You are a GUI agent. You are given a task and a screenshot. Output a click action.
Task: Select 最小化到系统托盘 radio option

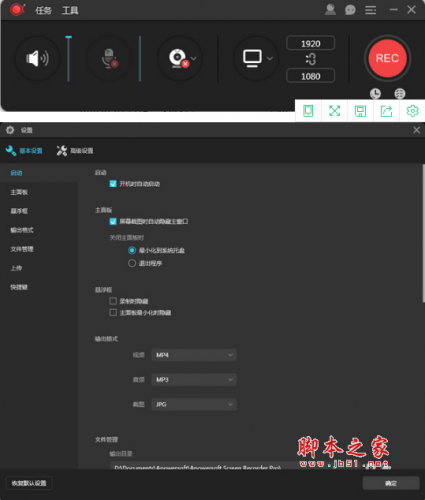click(132, 250)
